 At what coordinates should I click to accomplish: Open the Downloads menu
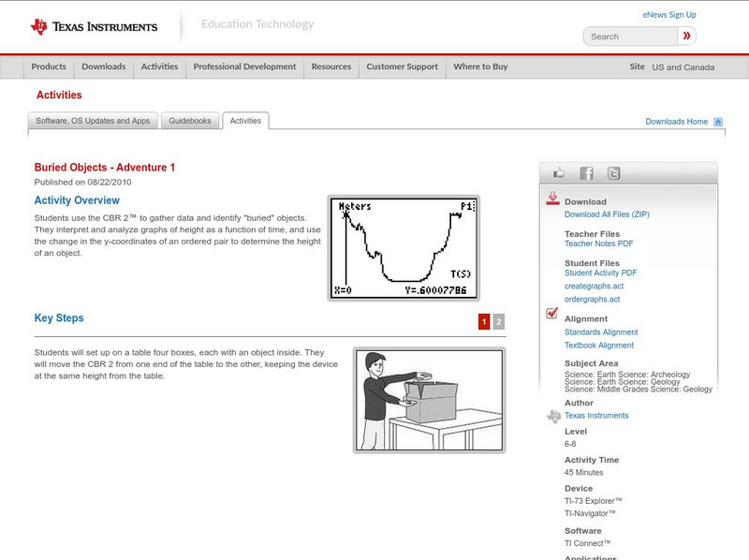click(104, 66)
